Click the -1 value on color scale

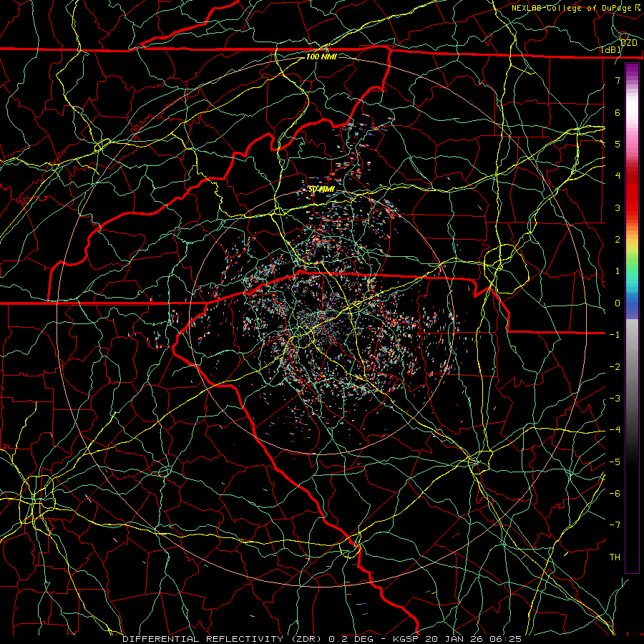pyautogui.click(x=615, y=335)
